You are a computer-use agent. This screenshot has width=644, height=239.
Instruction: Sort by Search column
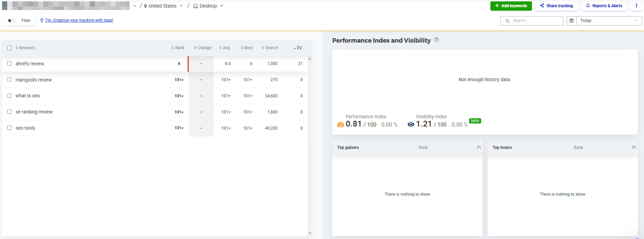pyautogui.click(x=270, y=48)
